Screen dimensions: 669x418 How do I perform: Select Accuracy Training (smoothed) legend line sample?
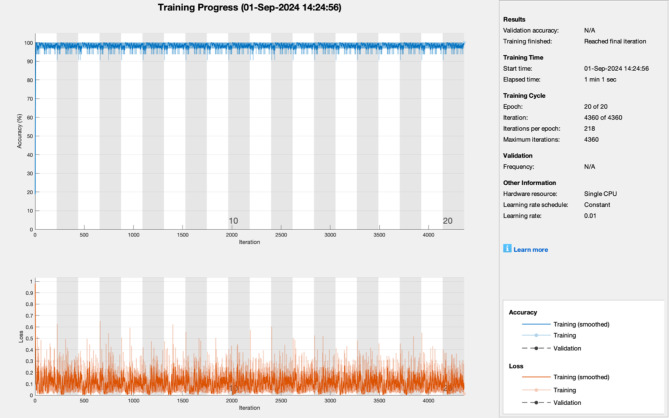536,324
